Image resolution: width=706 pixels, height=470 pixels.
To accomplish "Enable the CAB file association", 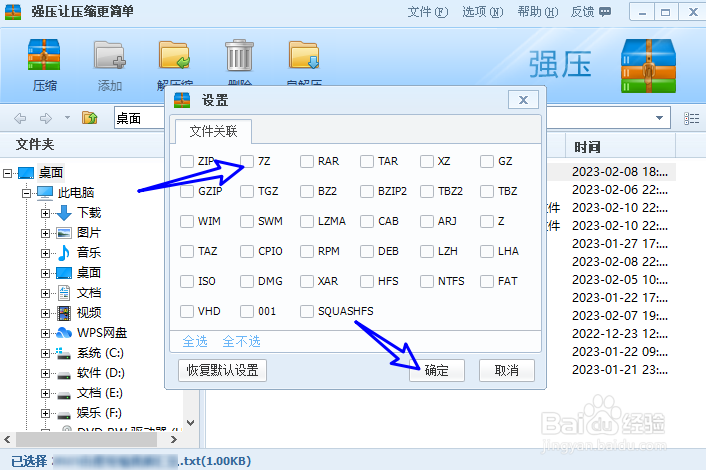I will 367,221.
